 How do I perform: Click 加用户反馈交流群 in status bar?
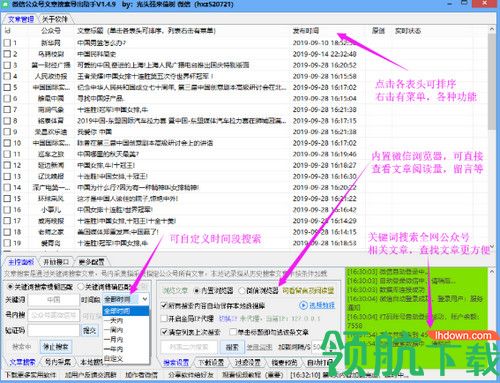click(x=90, y=375)
